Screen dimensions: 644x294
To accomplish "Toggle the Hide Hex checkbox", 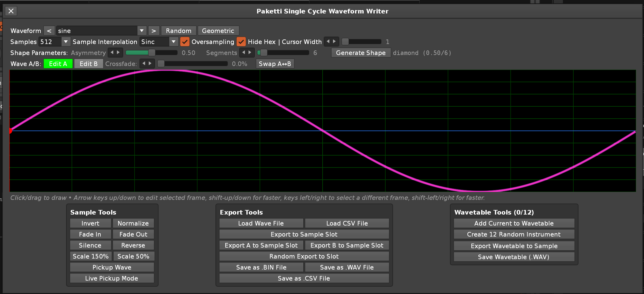I will tap(241, 42).
